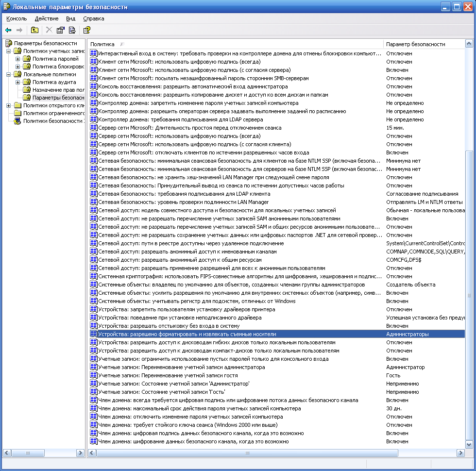
Task: Expand the Политики открытого ключа node
Action: click(9, 106)
